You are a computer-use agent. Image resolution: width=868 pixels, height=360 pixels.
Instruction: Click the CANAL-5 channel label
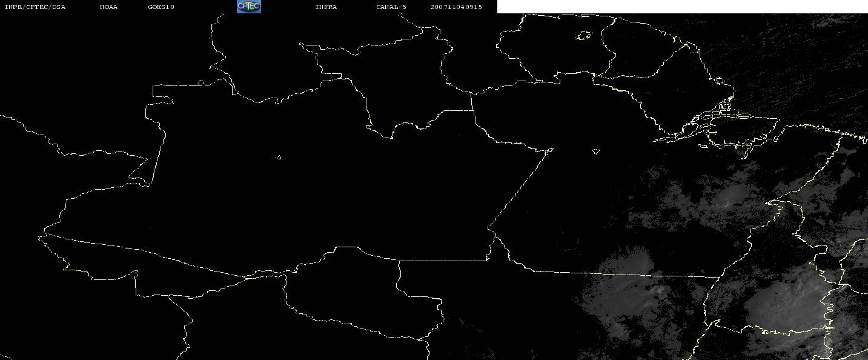pos(391,7)
